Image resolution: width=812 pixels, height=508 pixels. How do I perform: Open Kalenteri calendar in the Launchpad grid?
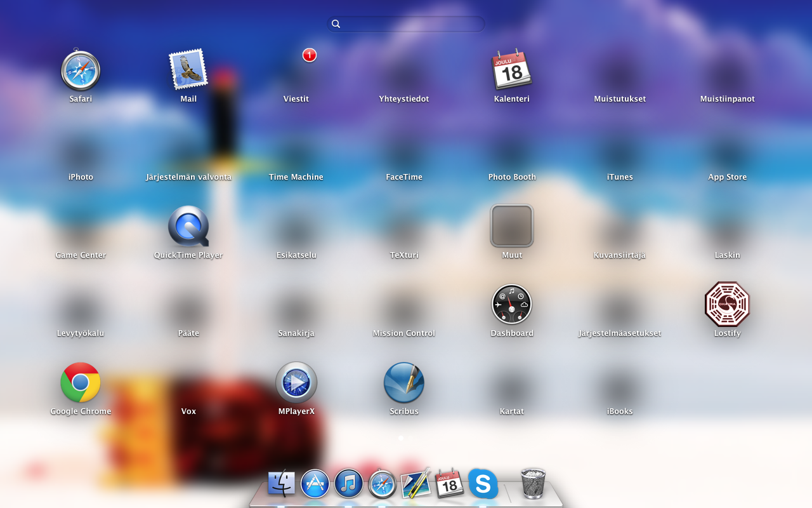[512, 69]
